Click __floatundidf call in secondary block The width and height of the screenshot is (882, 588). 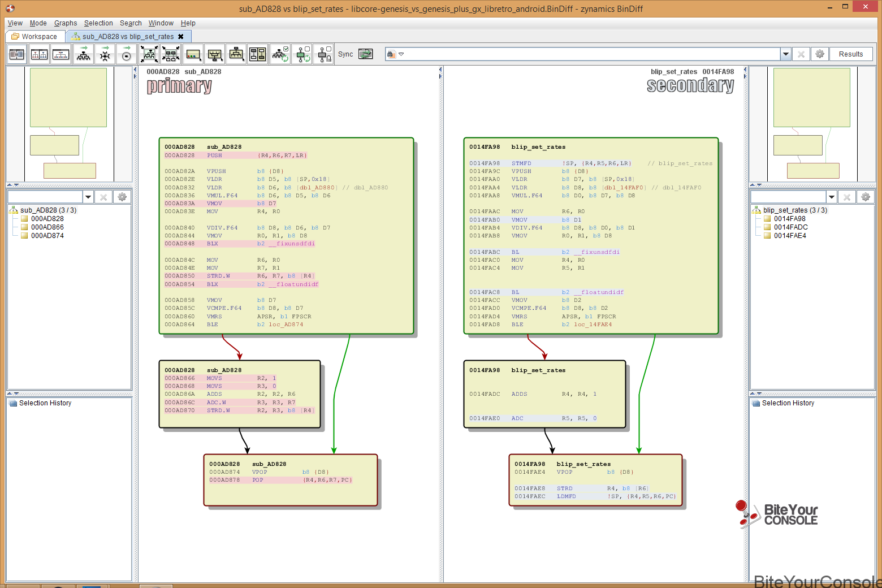(600, 292)
